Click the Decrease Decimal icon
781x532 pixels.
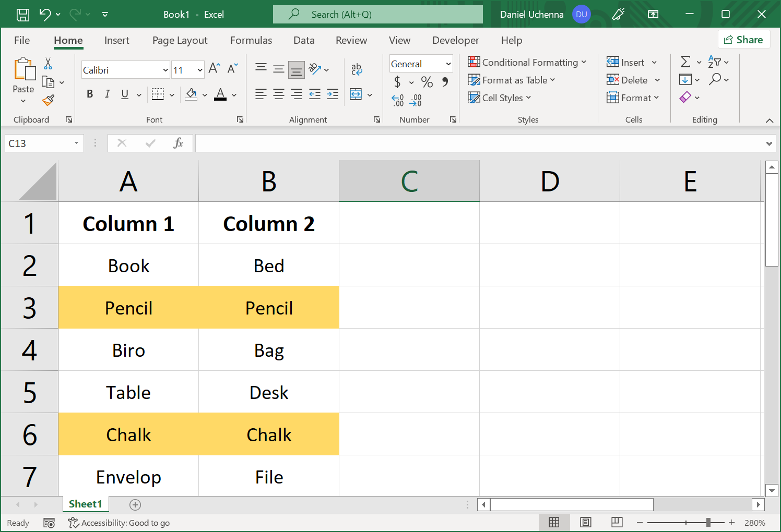415,100
